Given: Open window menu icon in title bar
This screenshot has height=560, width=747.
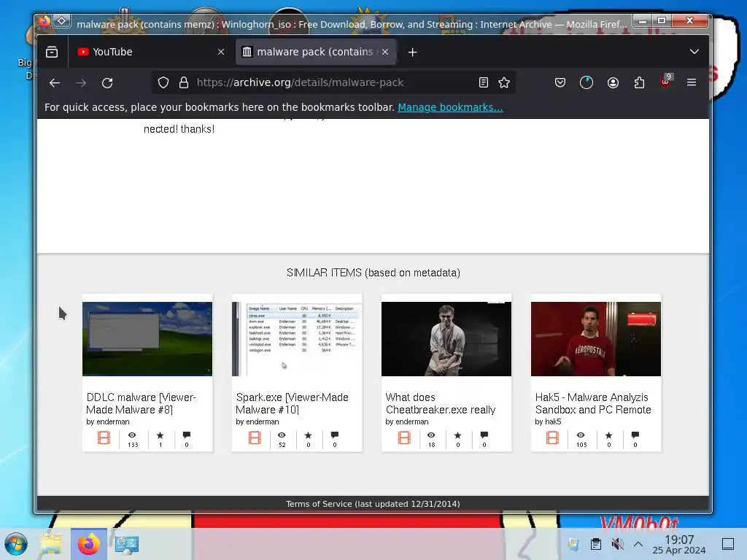Looking at the screenshot, I should coord(62,21).
